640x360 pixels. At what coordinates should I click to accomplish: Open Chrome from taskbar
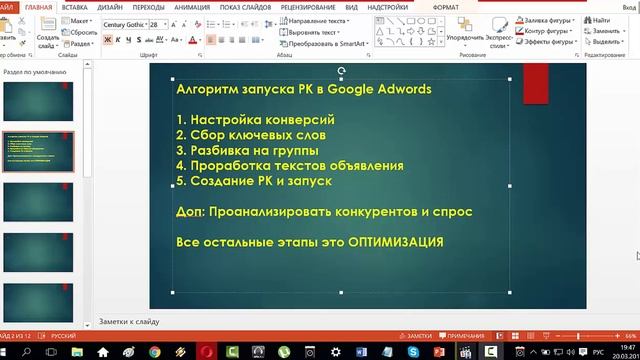tap(155, 352)
